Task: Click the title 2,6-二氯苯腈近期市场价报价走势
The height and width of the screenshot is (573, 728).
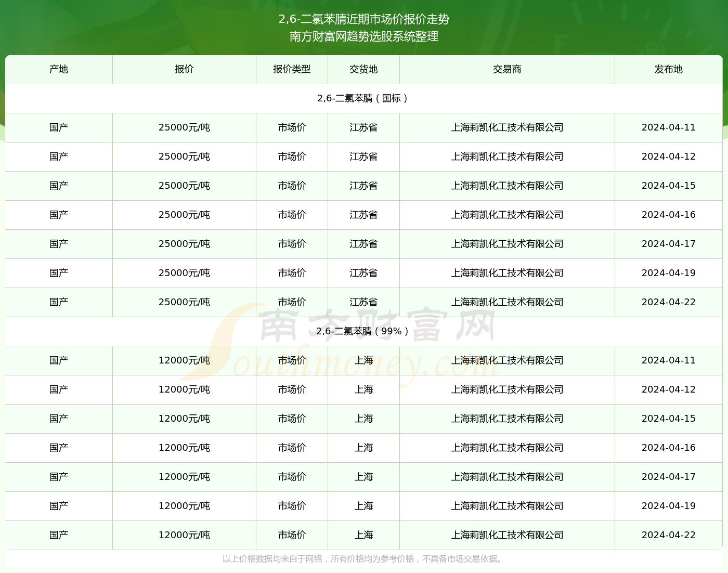Action: click(x=364, y=19)
